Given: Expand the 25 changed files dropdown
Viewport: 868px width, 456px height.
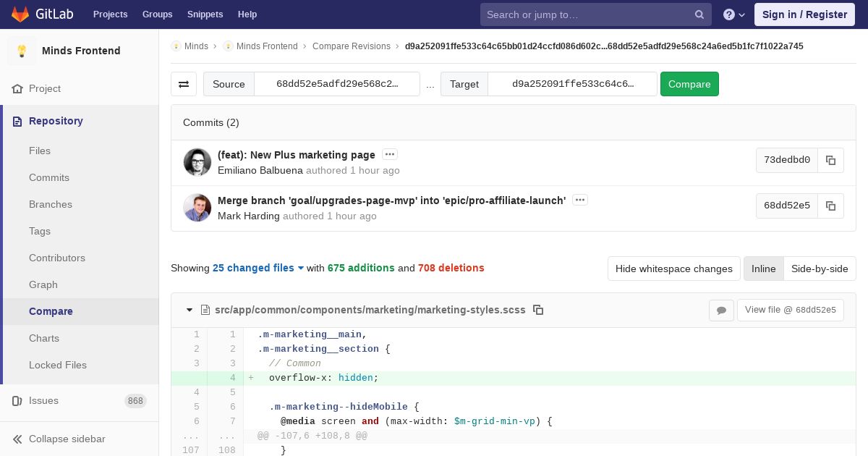Looking at the screenshot, I should coord(258,268).
